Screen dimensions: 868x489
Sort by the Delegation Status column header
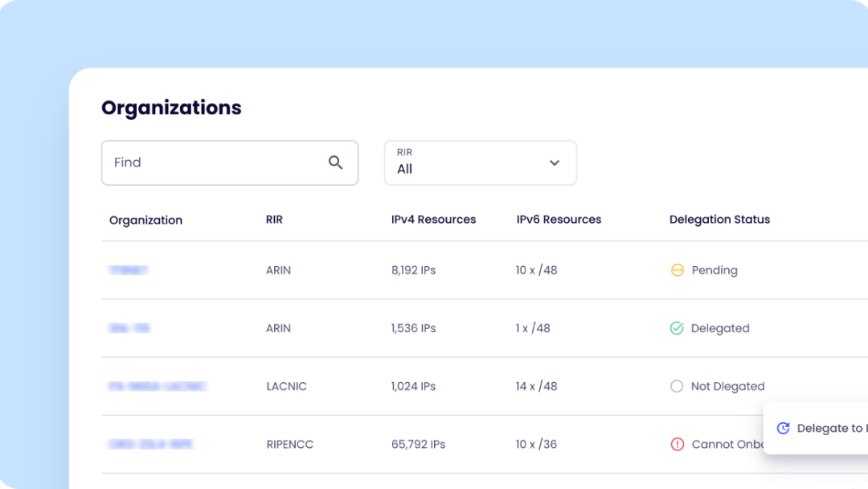(x=719, y=220)
